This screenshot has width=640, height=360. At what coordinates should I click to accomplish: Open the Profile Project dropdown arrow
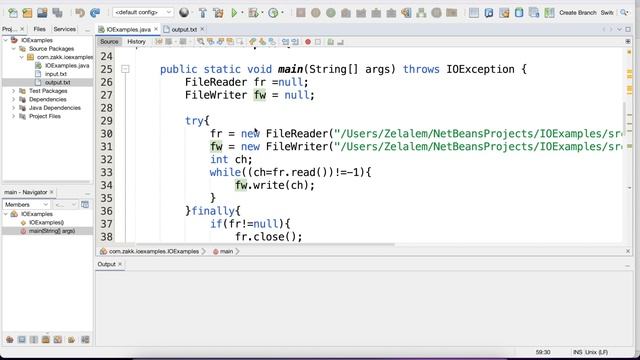282,13
